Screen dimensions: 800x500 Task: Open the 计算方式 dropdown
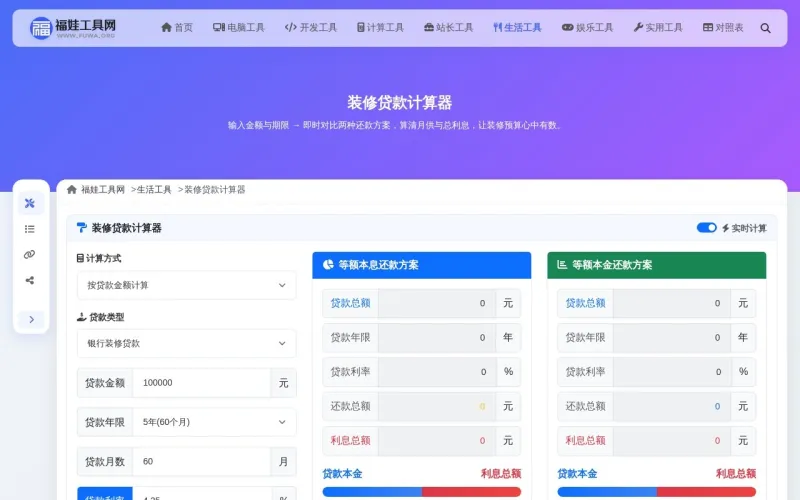[x=187, y=285]
